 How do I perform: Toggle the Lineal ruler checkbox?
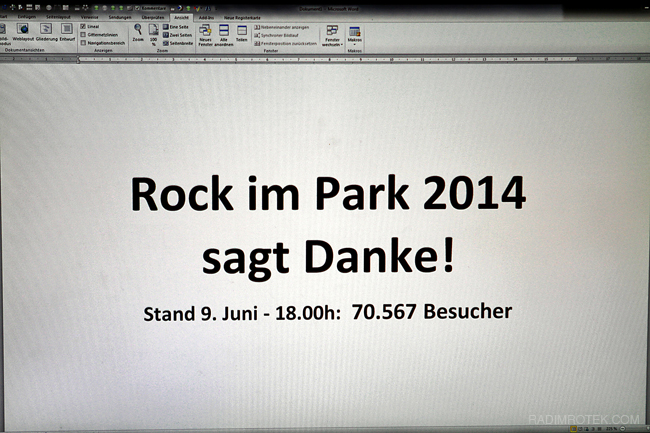tap(84, 26)
